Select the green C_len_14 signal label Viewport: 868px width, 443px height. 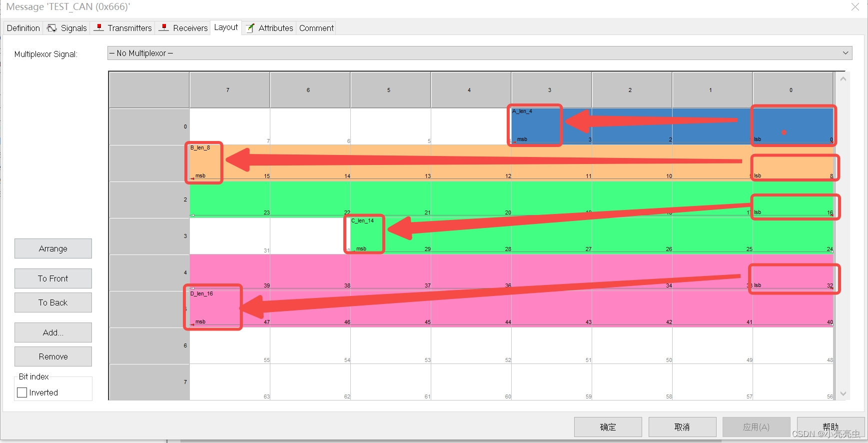362,220
